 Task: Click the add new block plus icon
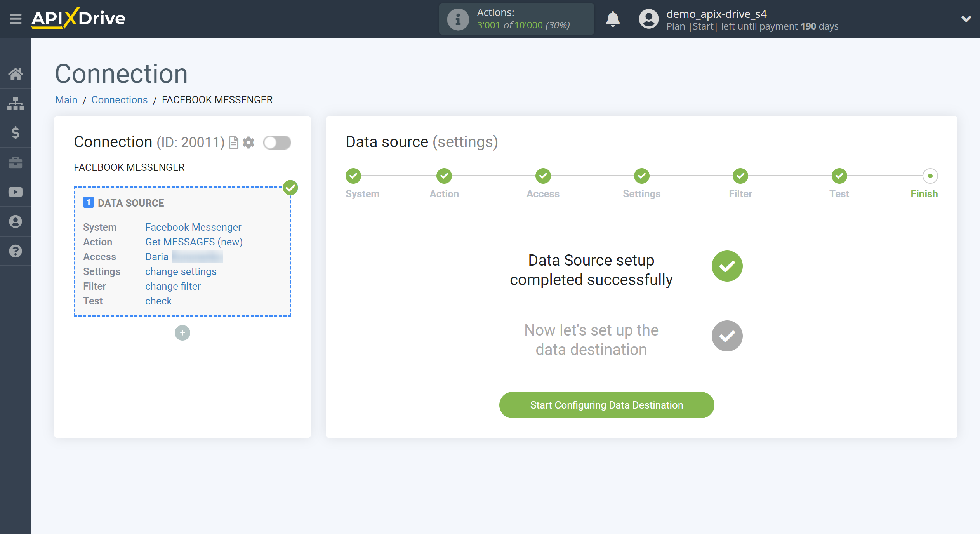coord(183,333)
